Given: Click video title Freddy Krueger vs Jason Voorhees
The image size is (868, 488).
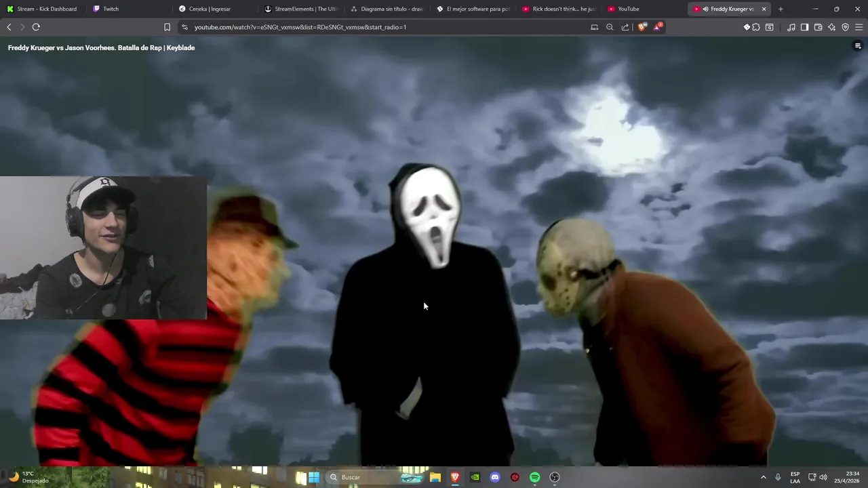Looking at the screenshot, I should [x=101, y=47].
